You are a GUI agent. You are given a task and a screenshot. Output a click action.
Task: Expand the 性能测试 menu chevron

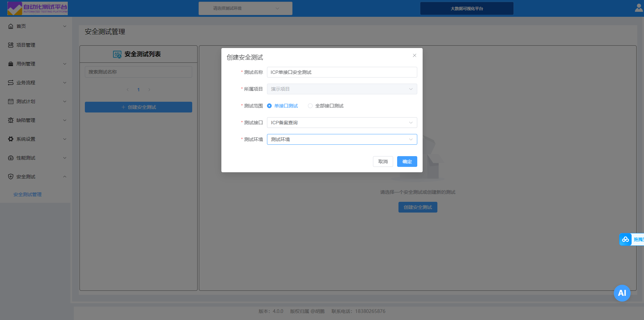65,158
